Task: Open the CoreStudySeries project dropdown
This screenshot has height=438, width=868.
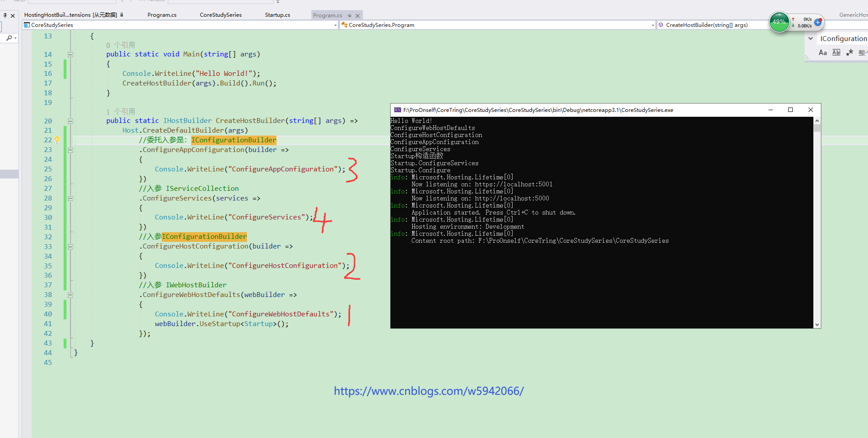Action: pos(335,25)
